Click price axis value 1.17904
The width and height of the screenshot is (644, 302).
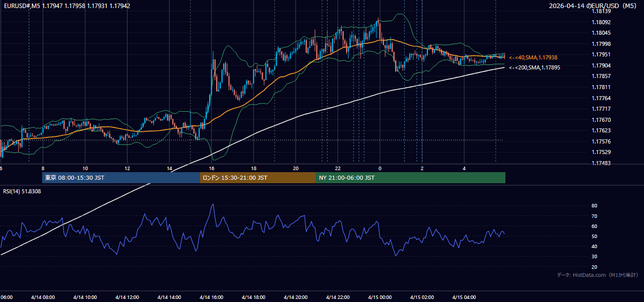coord(601,65)
